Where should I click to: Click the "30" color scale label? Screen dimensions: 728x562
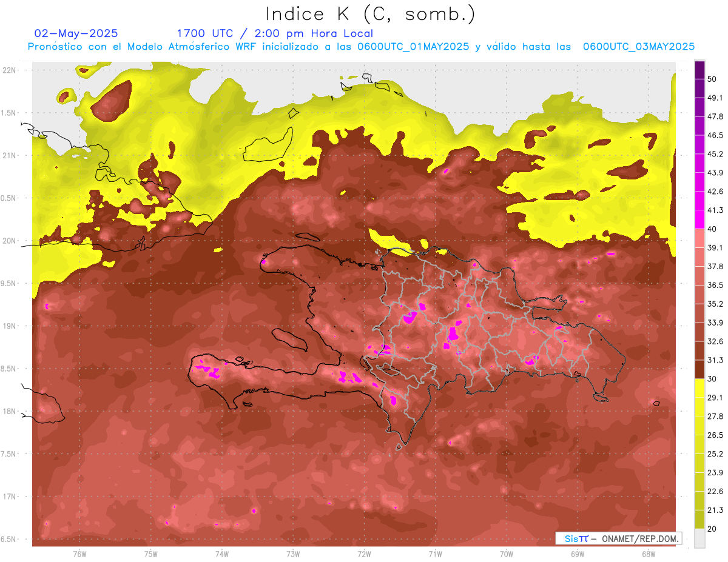[713, 379]
